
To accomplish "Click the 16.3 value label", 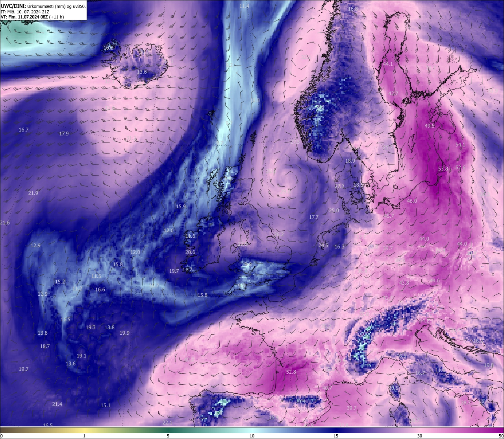I will (339, 246).
